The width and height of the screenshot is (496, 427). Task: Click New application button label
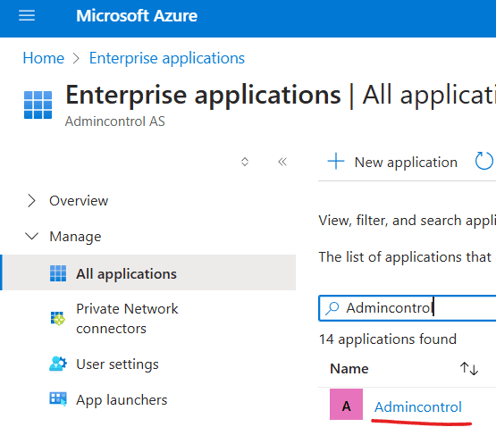[406, 162]
